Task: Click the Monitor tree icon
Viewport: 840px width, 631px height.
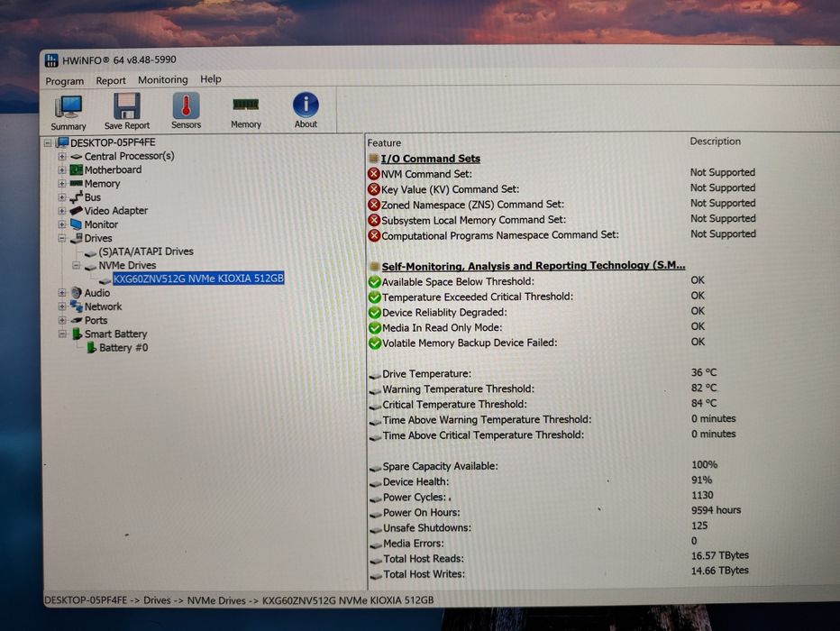Action: (77, 224)
